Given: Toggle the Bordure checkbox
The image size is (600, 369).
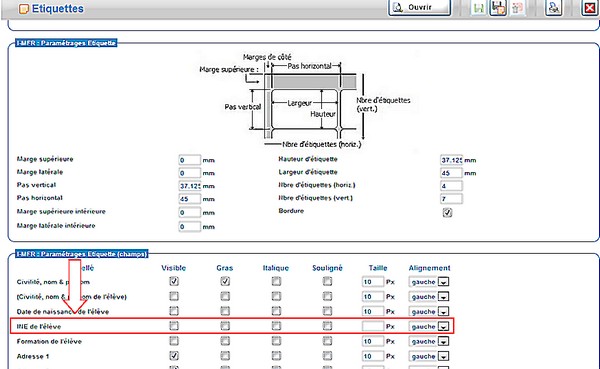Looking at the screenshot, I should (x=447, y=212).
